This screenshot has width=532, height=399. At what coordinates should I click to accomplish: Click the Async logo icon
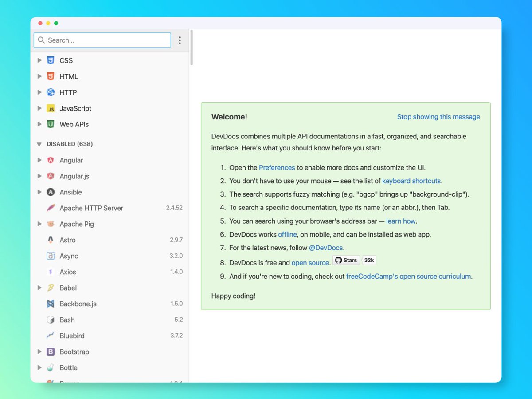51,256
